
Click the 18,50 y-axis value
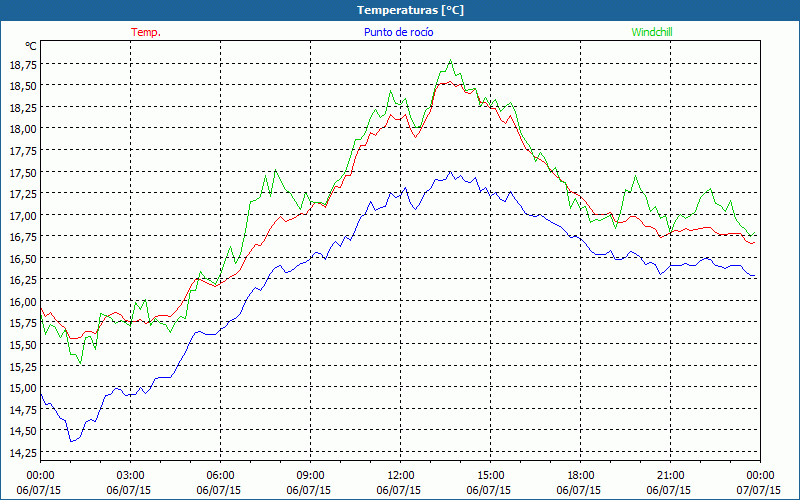pyautogui.click(x=23, y=86)
